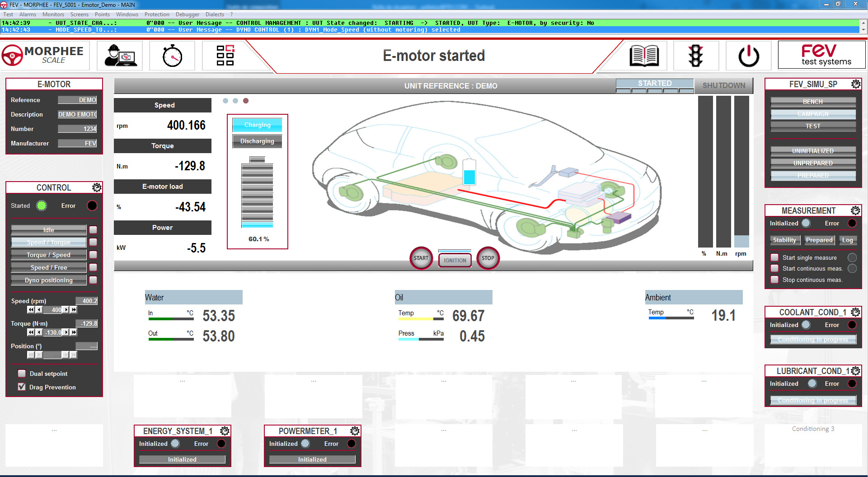
Task: Click speed single-step increase arrow
Action: 66,310
